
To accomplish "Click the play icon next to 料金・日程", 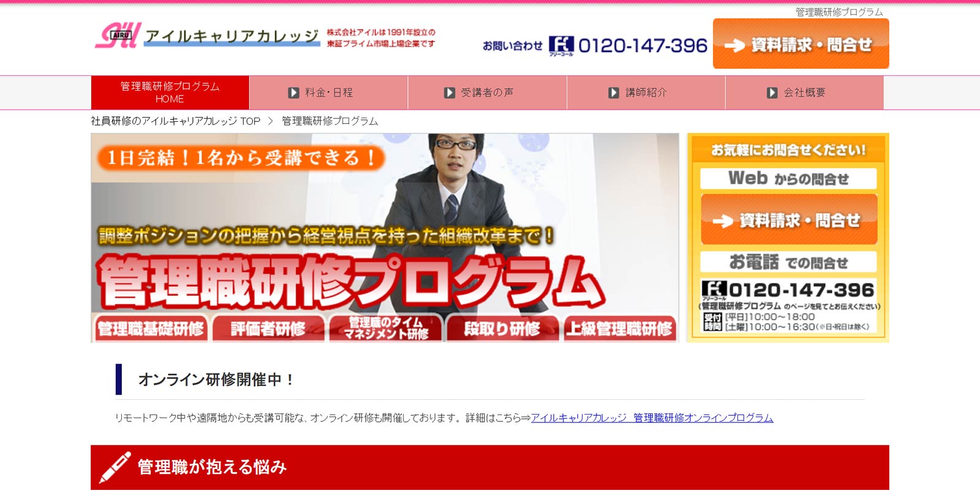I will pos(293,92).
